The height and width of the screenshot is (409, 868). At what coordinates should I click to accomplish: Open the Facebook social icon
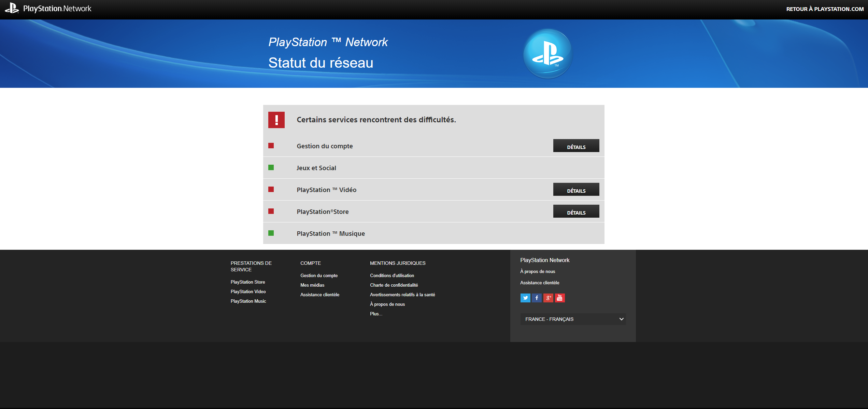[x=537, y=298]
